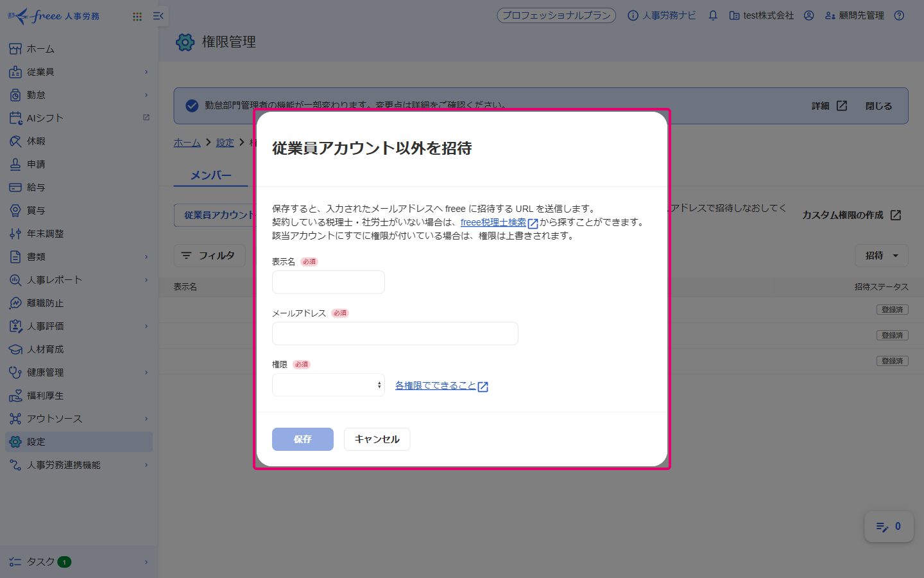Click the 休暇 sidebar icon
The height and width of the screenshot is (578, 924).
point(15,141)
